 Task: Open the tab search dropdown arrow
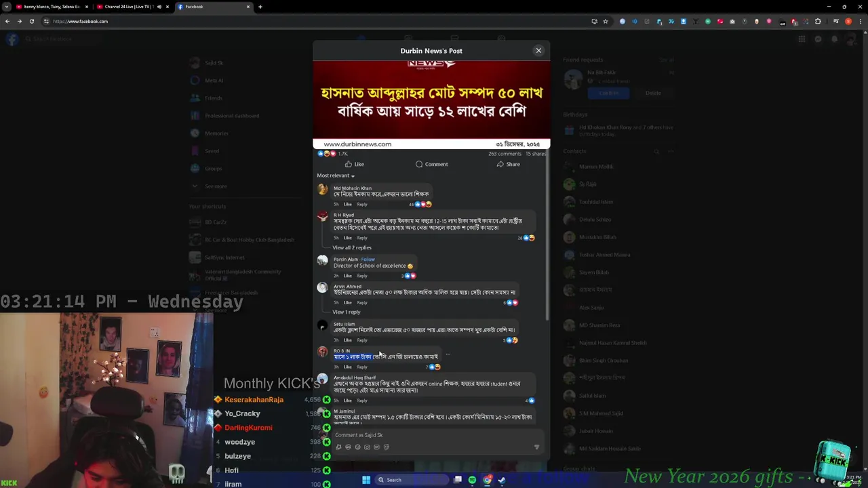(6, 7)
